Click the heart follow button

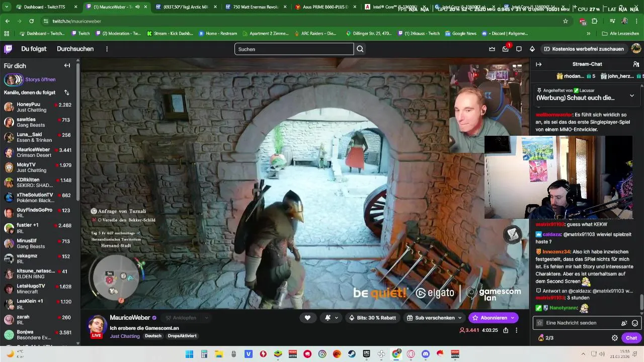point(307,318)
